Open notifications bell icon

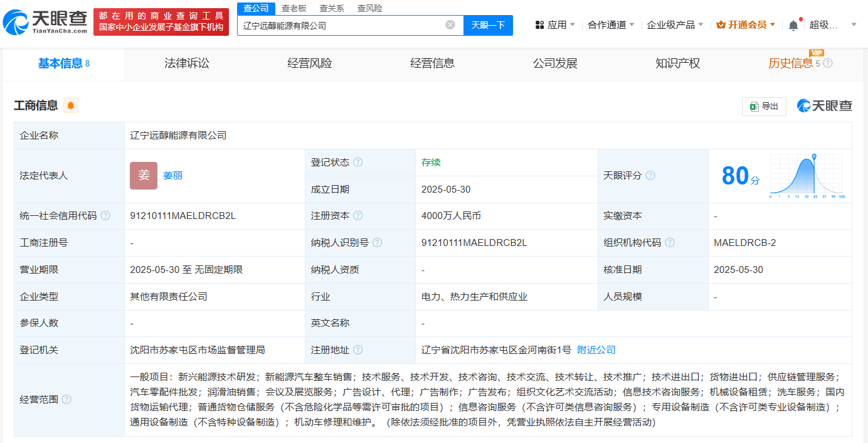(793, 25)
